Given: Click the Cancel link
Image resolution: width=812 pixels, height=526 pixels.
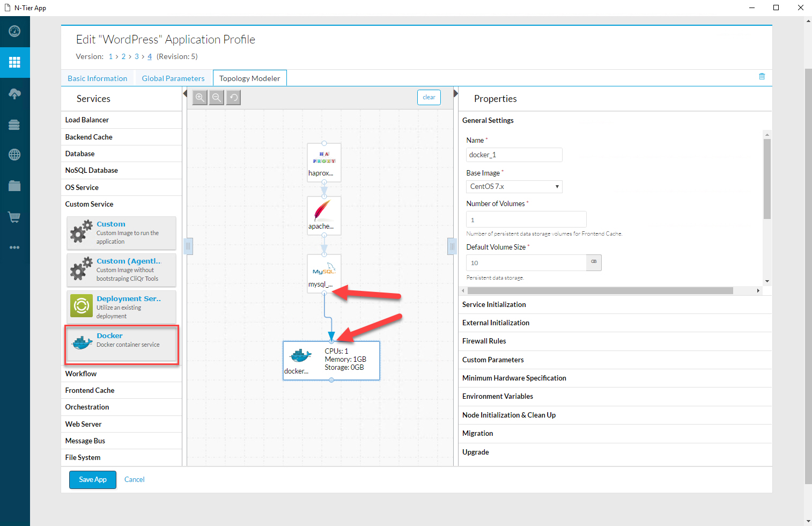Looking at the screenshot, I should (x=135, y=479).
